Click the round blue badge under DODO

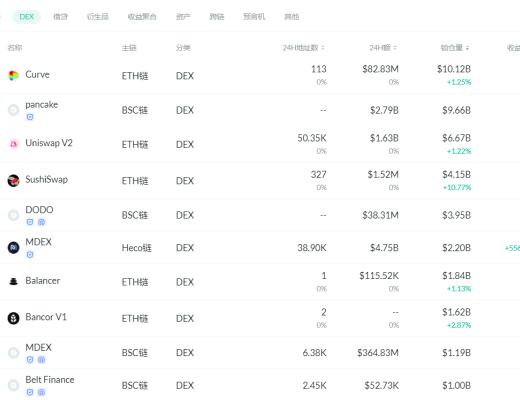coord(41,222)
